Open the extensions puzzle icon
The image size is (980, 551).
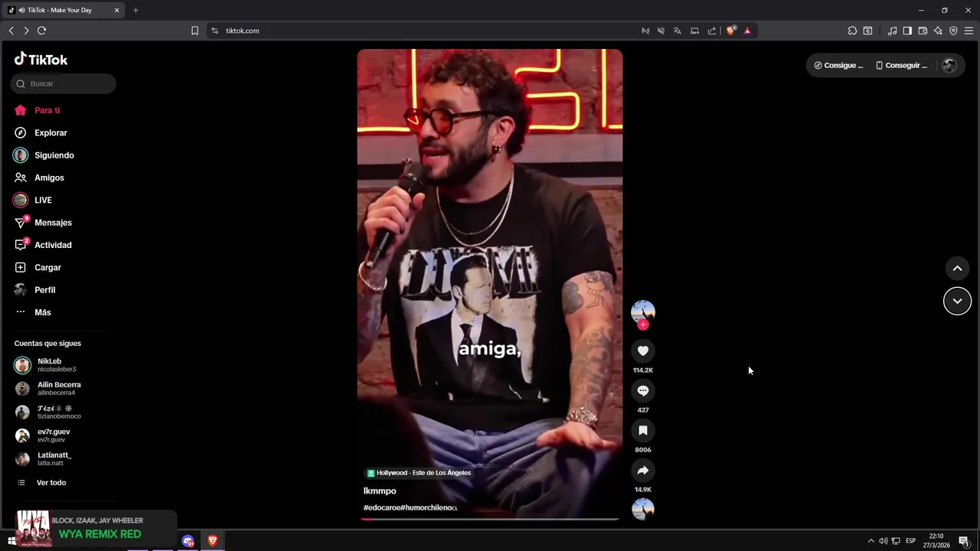coord(852,31)
